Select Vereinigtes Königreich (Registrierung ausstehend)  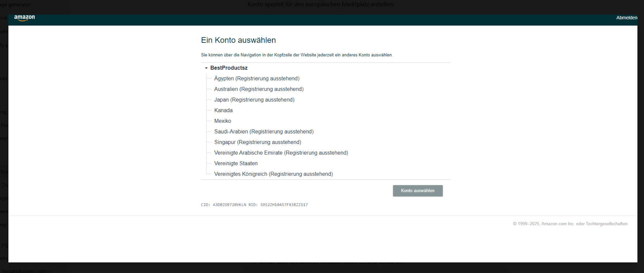[x=274, y=174]
